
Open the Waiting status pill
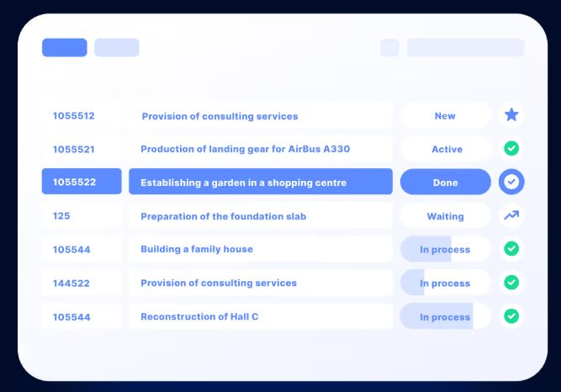tap(445, 215)
